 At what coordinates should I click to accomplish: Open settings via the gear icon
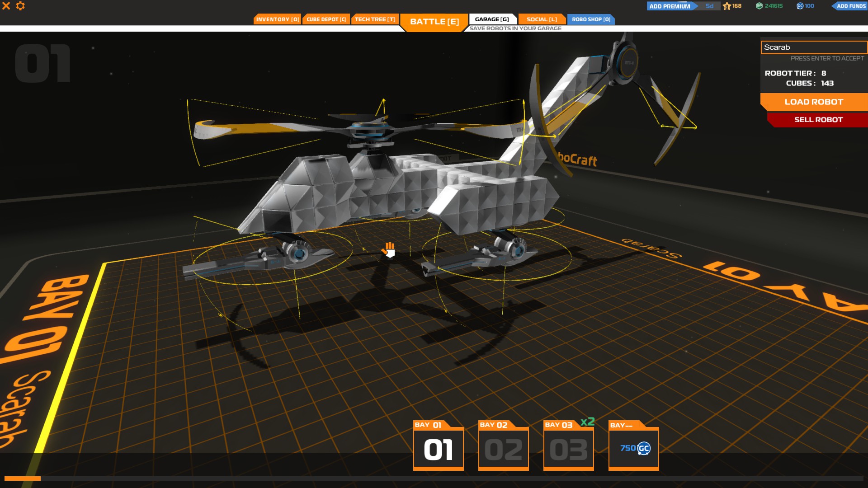[x=20, y=6]
